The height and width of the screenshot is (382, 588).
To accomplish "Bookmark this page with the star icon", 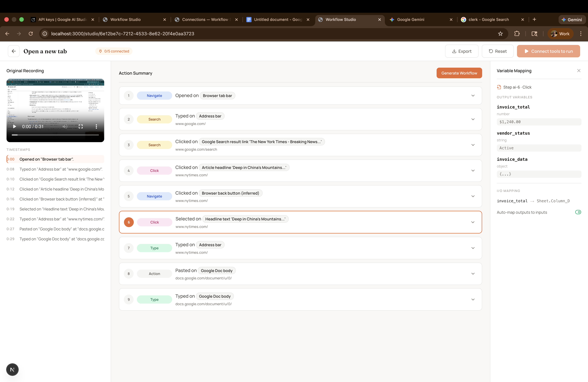I will coord(500,34).
